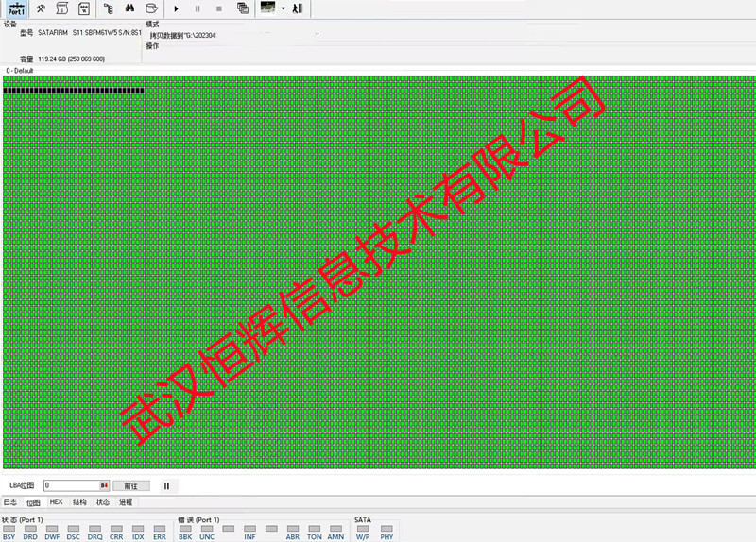The height and width of the screenshot is (542, 756).
Task: Click the SATA PHY indicator
Action: click(x=387, y=533)
